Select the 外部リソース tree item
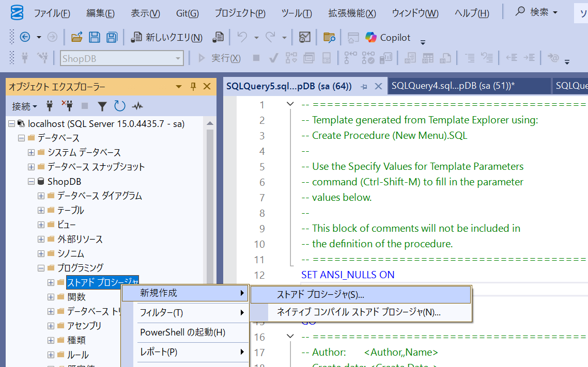 (x=80, y=240)
